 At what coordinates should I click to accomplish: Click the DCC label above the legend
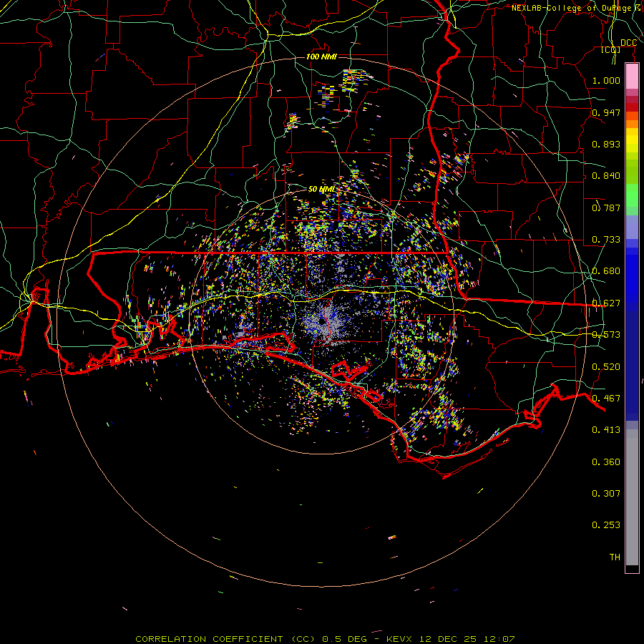click(x=628, y=43)
